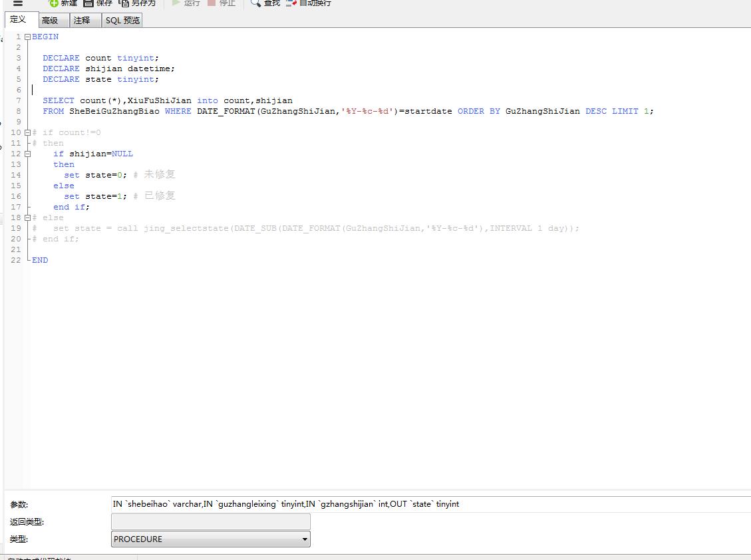The image size is (751, 560).
Task: Click 'set state=1;' on line 16
Action: tap(95, 196)
